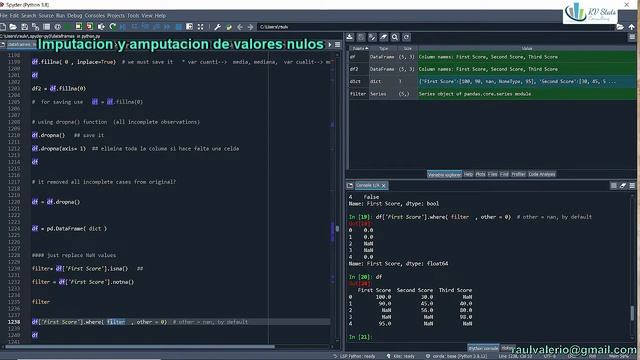
Task: Open the console pane options hamburger menu
Action: 632,186
